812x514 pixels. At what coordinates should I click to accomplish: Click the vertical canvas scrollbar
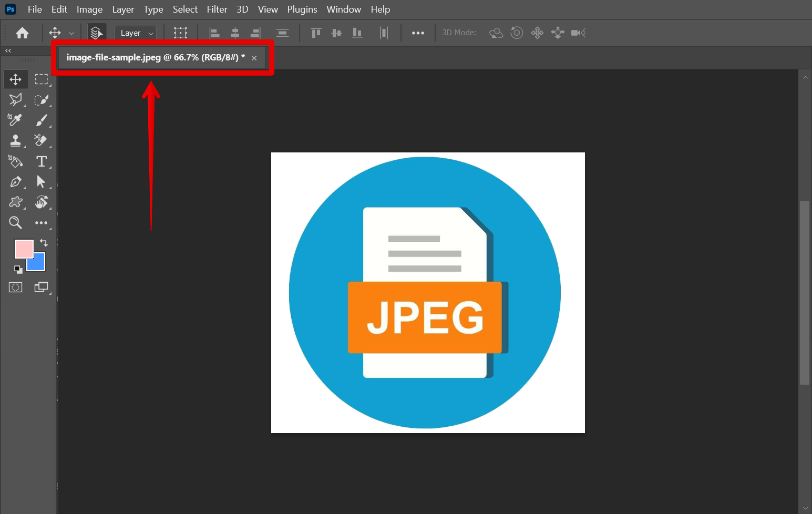pyautogui.click(x=805, y=292)
